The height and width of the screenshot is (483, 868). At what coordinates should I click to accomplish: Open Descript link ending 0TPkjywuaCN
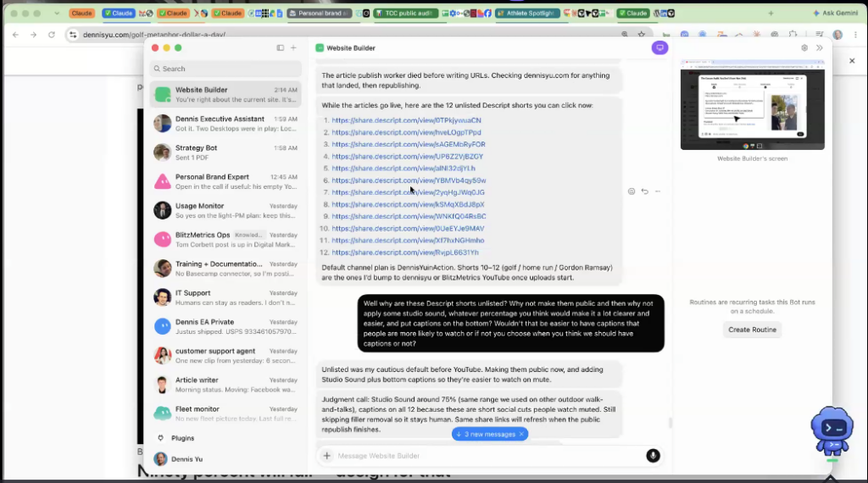[406, 120]
